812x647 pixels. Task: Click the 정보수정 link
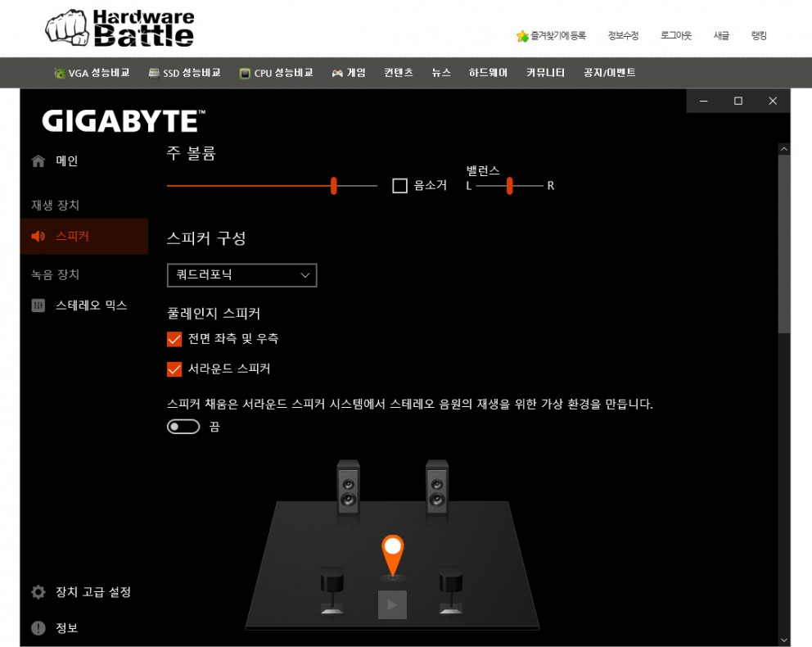tap(623, 36)
